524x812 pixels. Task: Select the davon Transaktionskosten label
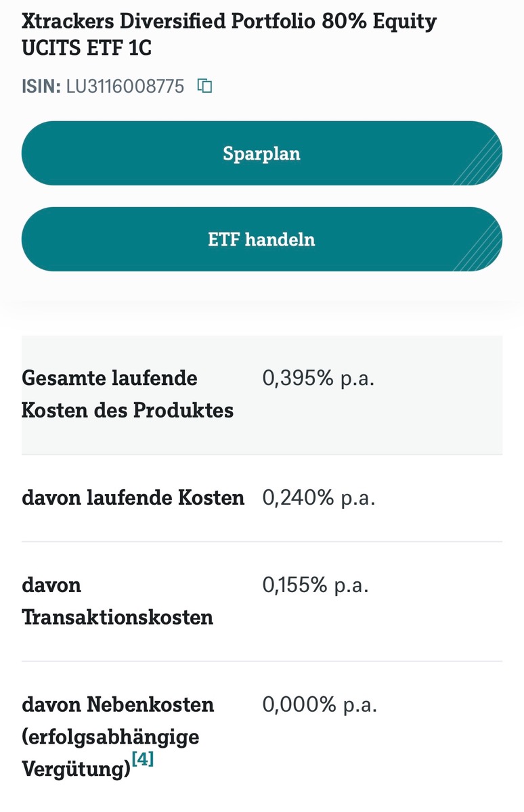point(118,601)
